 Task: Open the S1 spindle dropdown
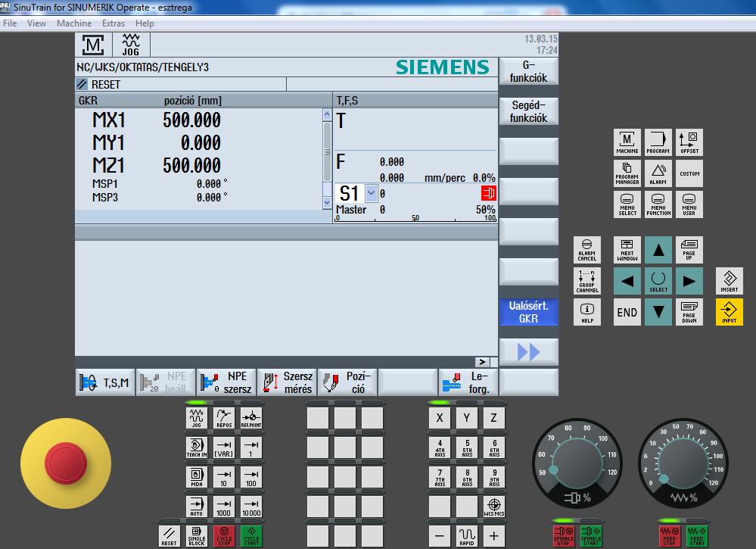coord(371,193)
